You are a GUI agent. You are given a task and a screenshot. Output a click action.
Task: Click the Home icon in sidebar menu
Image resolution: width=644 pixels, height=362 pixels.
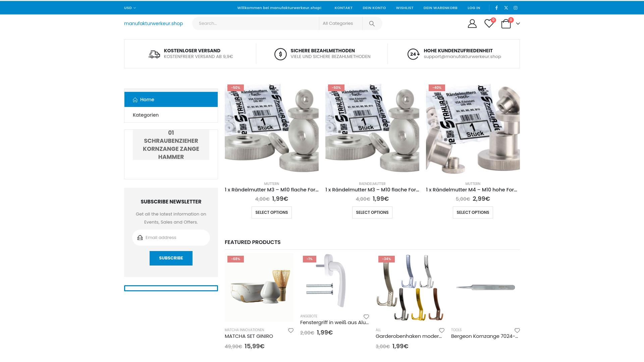tap(135, 100)
